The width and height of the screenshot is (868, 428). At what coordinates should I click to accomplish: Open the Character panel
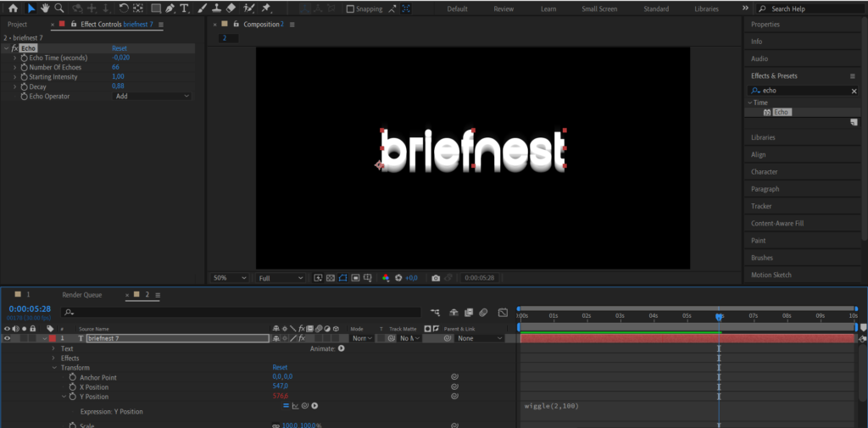click(x=764, y=172)
